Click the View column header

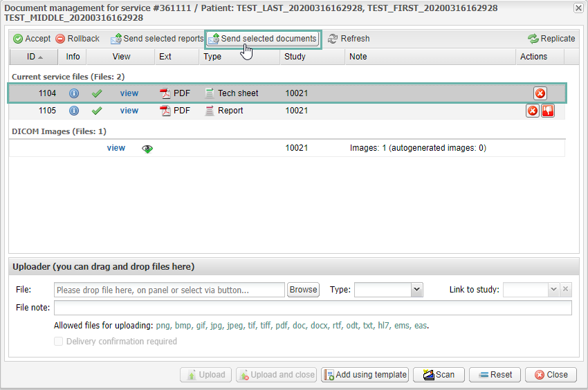(121, 57)
